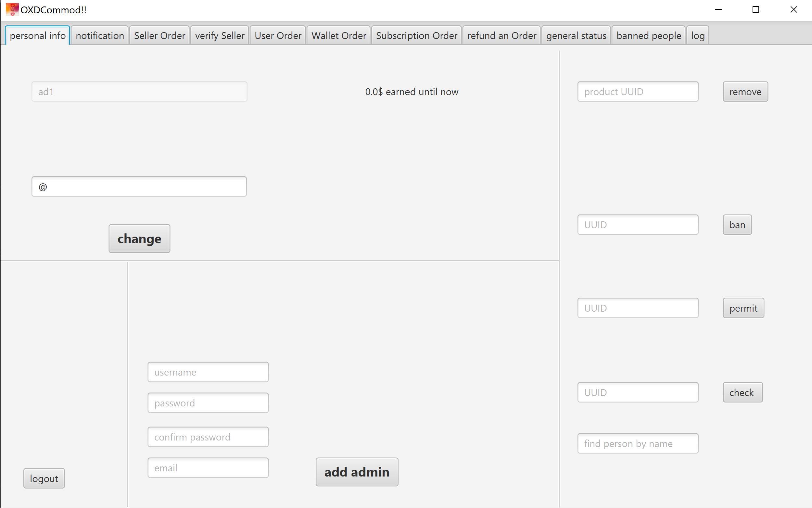
Task: Go to the Wallet Order tab
Action: coord(338,36)
